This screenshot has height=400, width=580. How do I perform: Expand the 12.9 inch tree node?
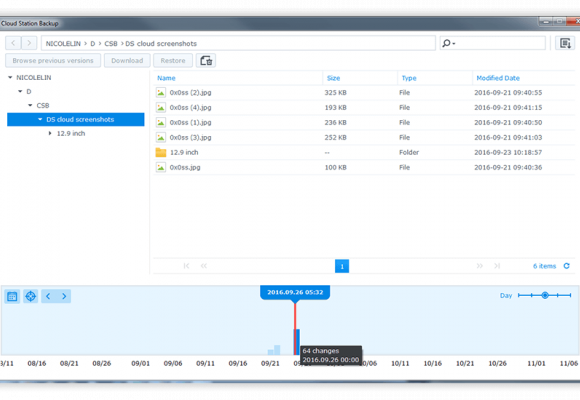[x=50, y=133]
